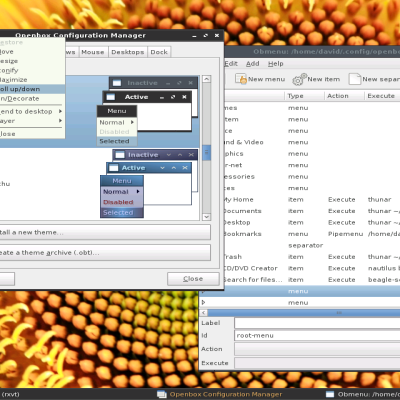400x400 pixels.
Task: Expand the unselected menu row triangle in Obmenu
Action: click(x=203, y=302)
